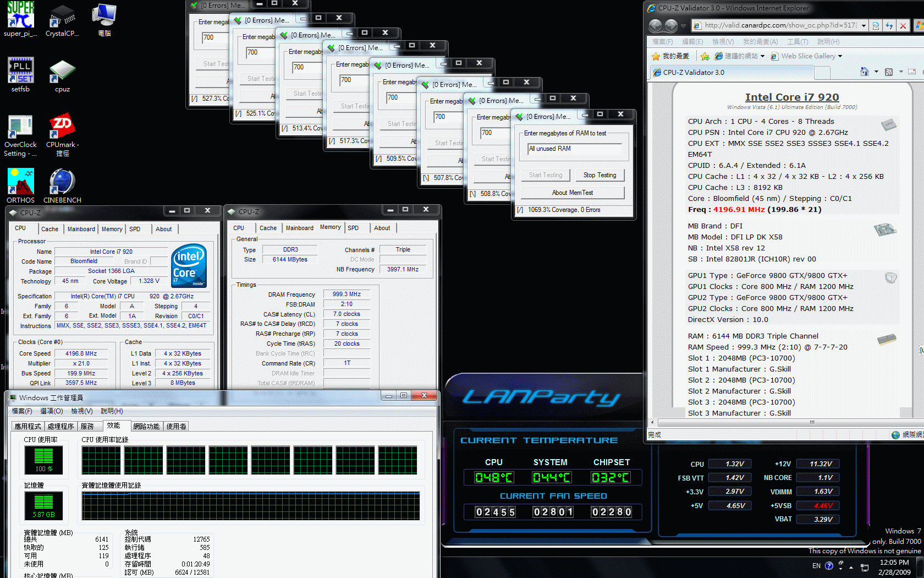The height and width of the screenshot is (578, 924).
Task: Toggle Compatibility View next to address bar
Action: point(876,25)
